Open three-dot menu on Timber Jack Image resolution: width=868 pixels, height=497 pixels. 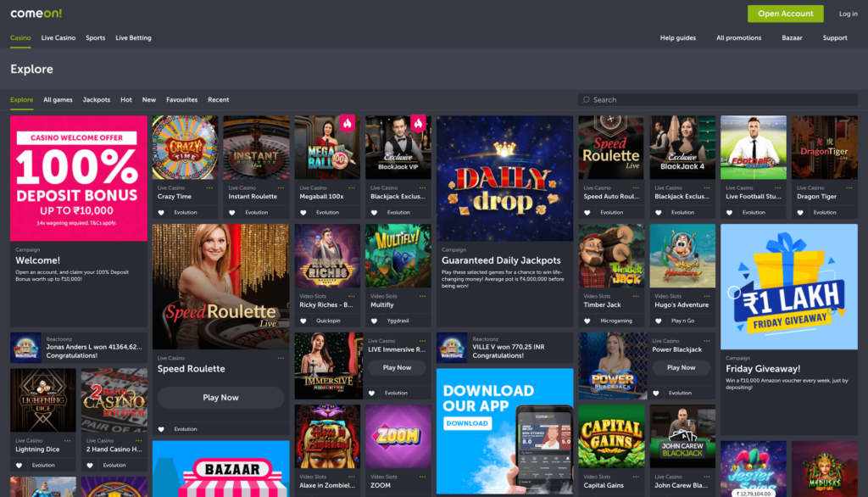636,296
